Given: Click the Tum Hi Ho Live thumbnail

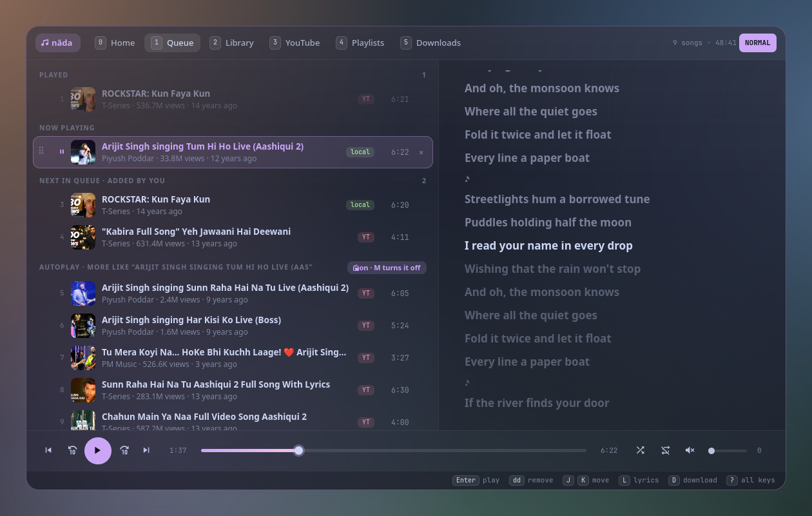Looking at the screenshot, I should [x=83, y=152].
